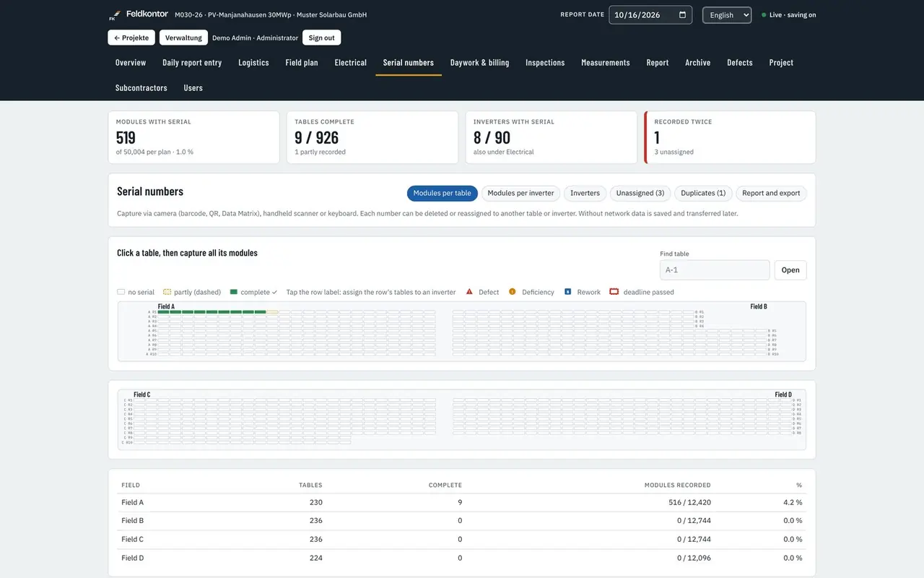
Task: Click the Field B row in the table
Action: point(462,521)
